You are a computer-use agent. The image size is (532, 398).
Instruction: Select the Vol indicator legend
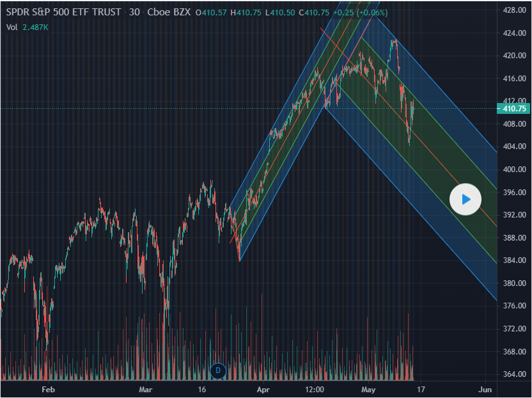[x=13, y=26]
